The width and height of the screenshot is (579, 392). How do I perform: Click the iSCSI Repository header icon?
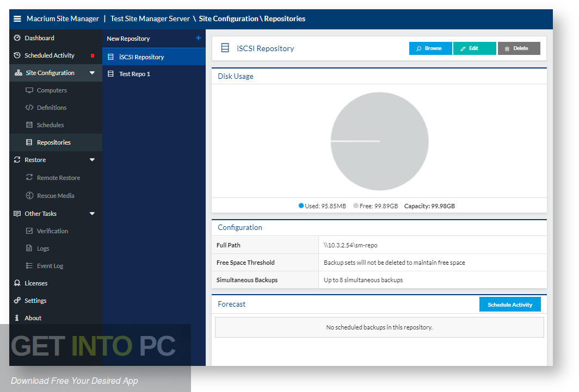coord(225,48)
